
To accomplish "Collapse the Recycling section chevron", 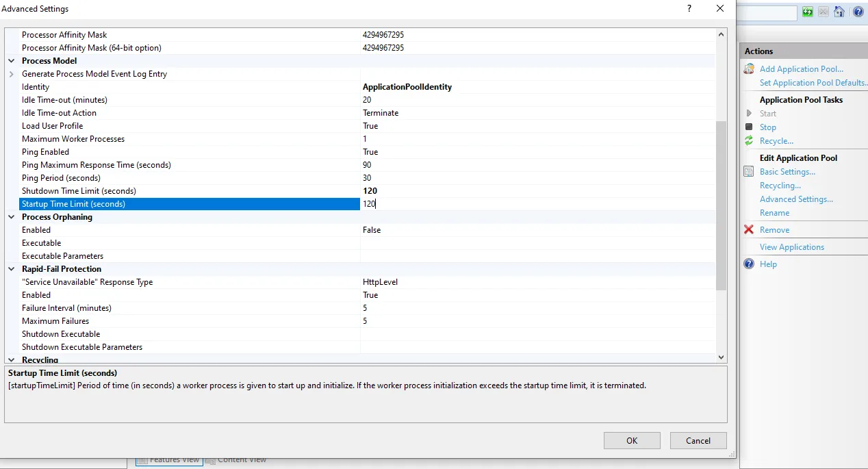I will pos(12,359).
